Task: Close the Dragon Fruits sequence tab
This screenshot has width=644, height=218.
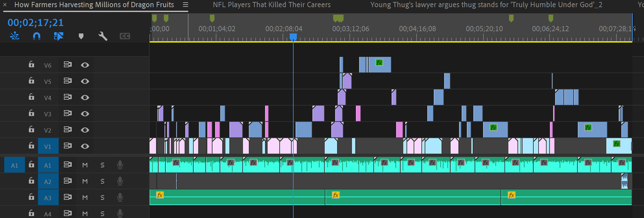Action: point(5,5)
